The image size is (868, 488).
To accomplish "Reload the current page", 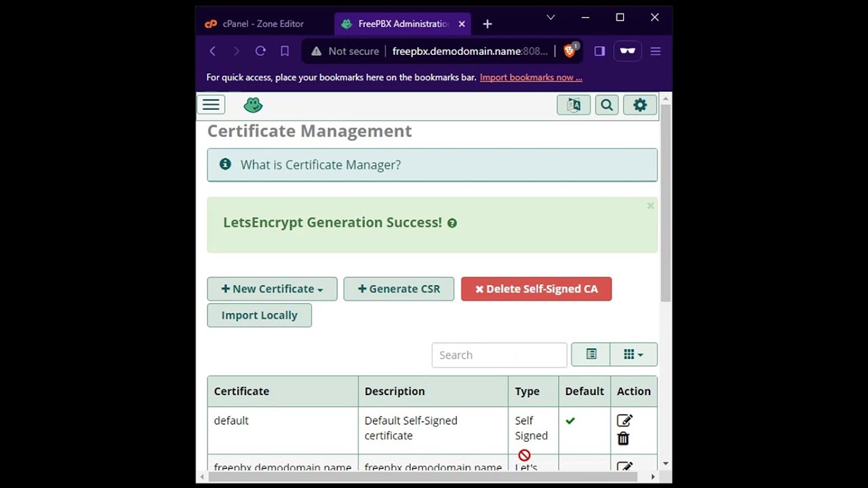I will (260, 51).
